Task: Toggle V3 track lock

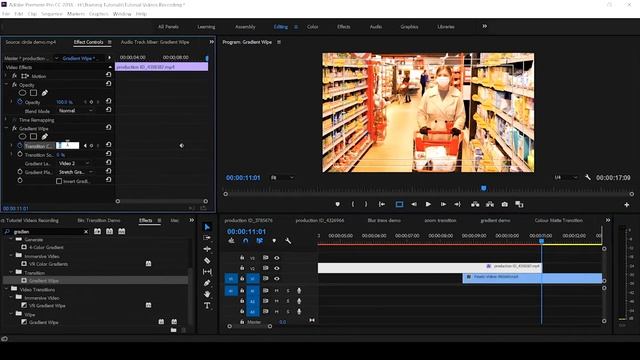Action: click(242, 258)
